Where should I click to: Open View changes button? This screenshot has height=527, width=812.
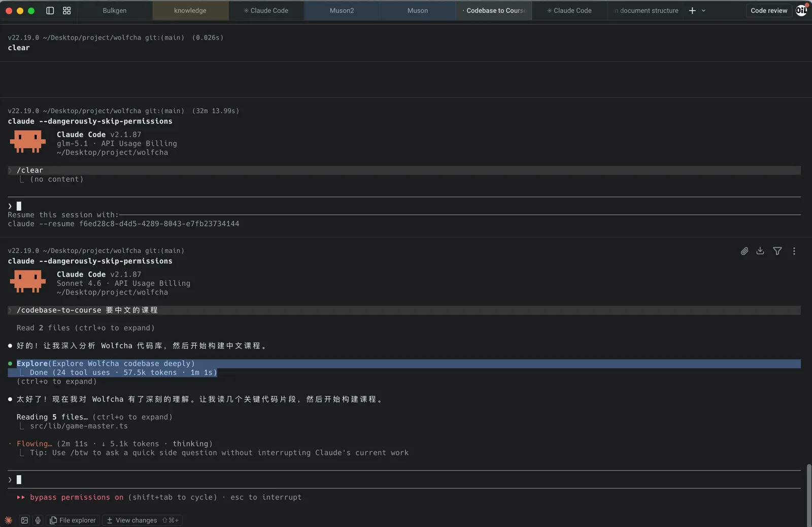[142, 520]
